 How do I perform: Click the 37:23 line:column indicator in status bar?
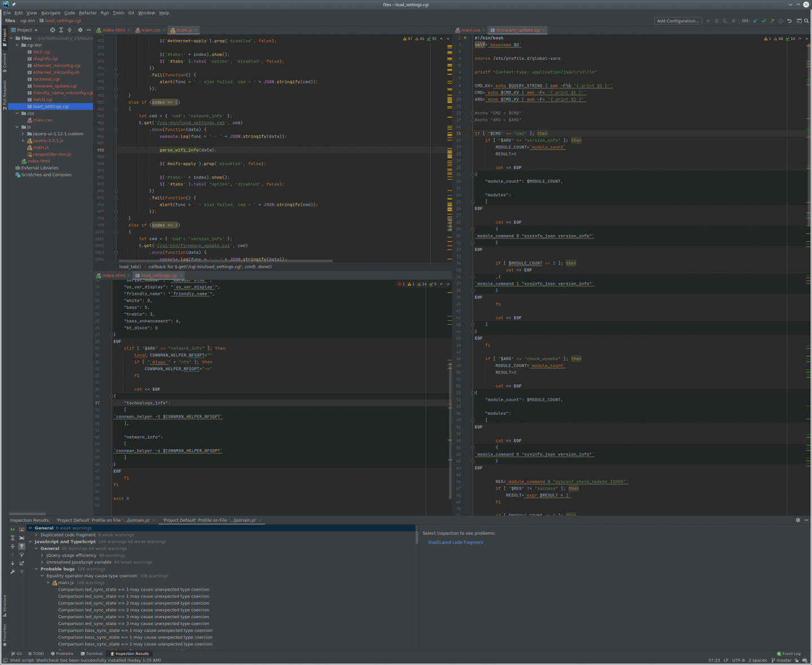(714, 660)
